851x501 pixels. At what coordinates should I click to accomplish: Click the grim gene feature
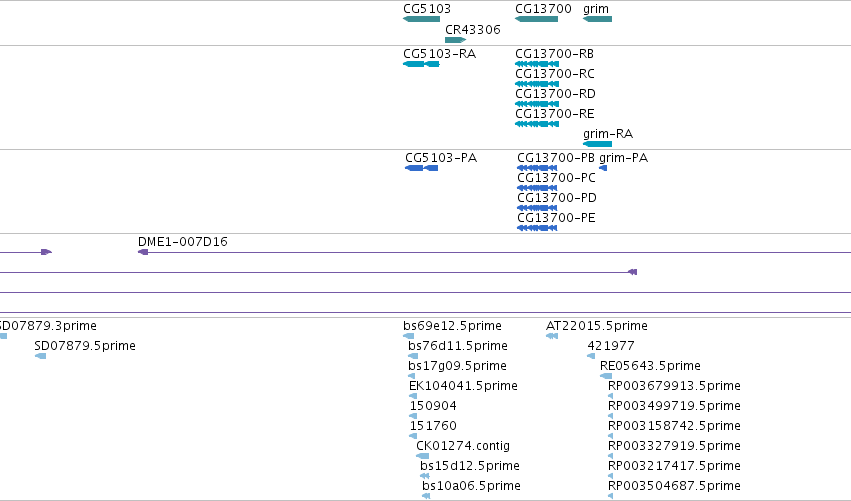pos(598,19)
